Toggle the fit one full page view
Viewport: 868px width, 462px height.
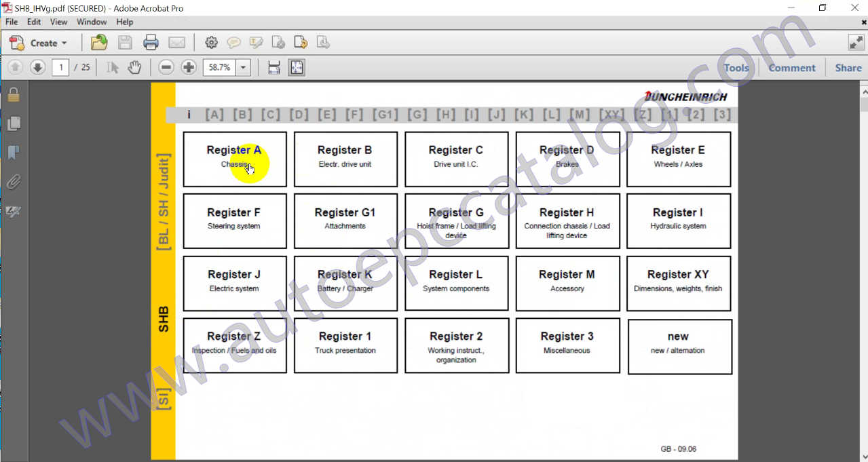pos(297,67)
